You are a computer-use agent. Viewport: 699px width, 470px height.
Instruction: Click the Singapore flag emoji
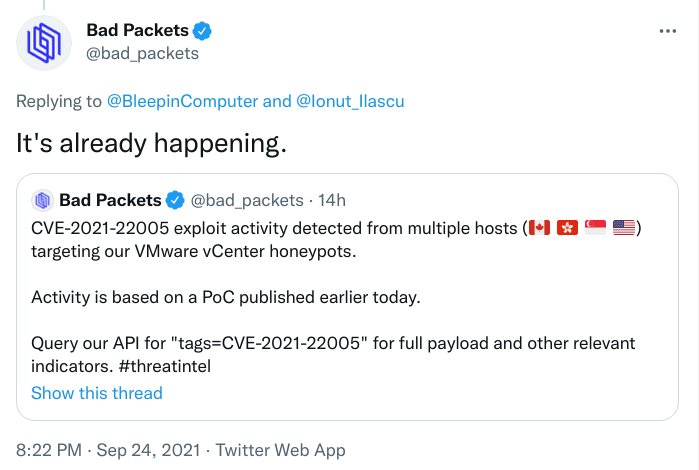(595, 228)
